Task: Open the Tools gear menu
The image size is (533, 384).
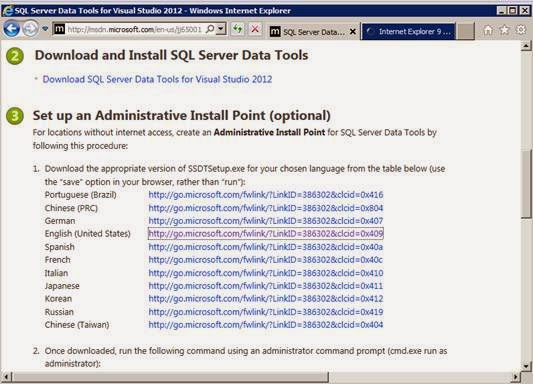Action: coord(521,30)
